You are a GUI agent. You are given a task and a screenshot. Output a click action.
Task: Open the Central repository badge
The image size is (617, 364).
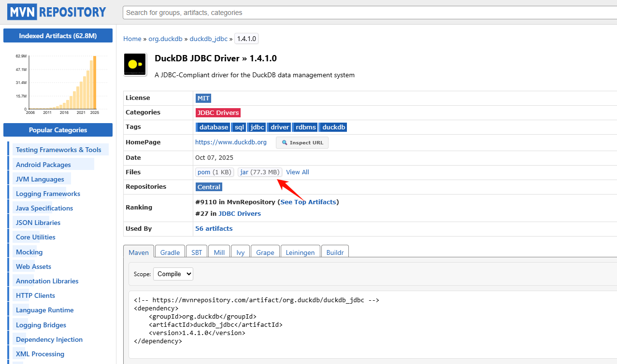pos(209,187)
